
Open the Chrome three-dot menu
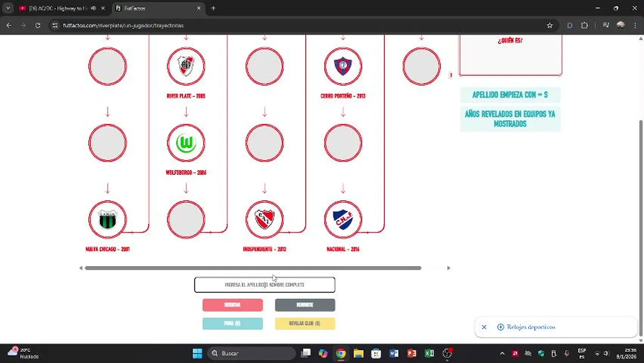tap(634, 25)
